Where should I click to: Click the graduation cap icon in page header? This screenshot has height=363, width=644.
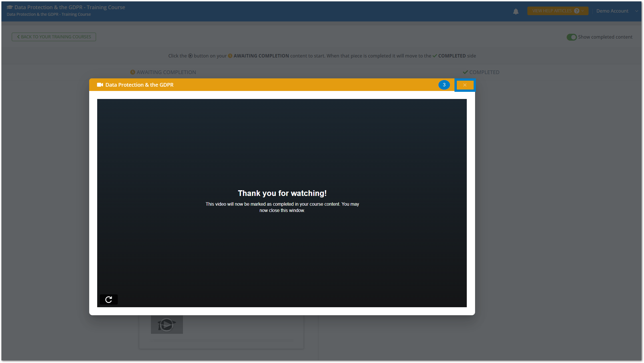pyautogui.click(x=10, y=7)
